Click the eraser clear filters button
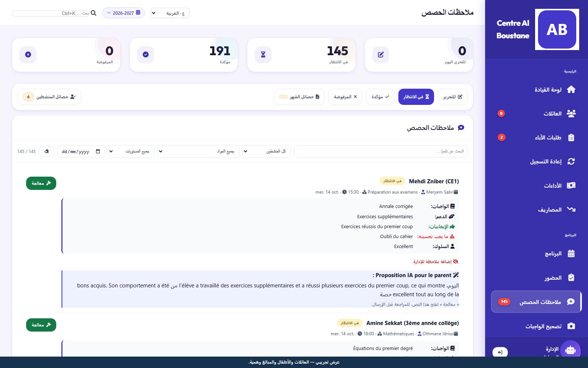Screen dimensions: 588x368 (47, 151)
